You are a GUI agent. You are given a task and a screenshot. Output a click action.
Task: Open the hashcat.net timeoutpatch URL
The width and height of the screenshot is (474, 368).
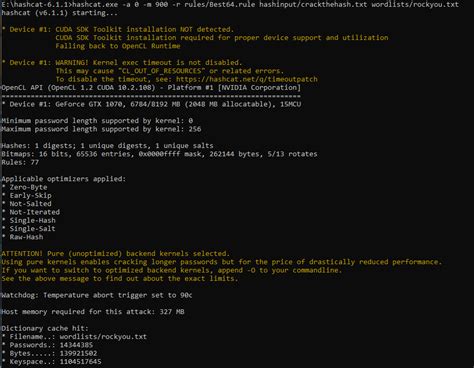247,79
